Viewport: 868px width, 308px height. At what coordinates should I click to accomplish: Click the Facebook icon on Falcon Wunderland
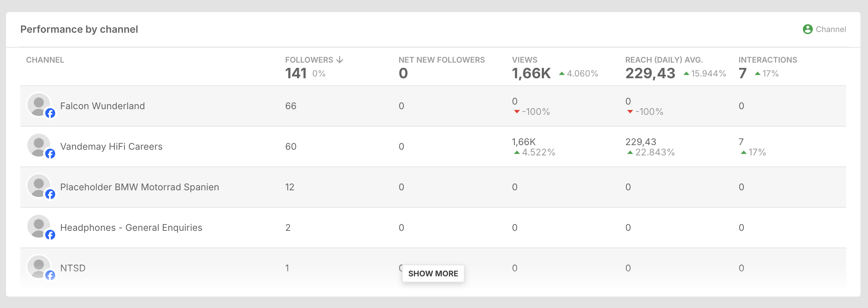coord(50,113)
